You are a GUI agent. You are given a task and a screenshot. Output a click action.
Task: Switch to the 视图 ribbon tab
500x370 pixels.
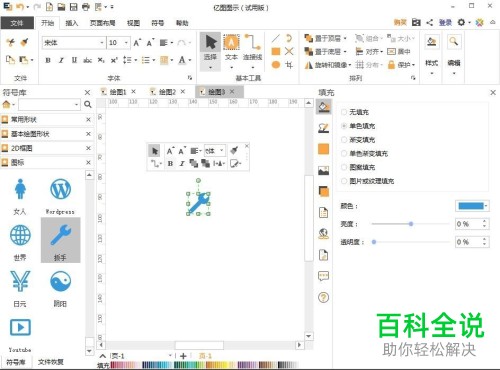coord(133,23)
